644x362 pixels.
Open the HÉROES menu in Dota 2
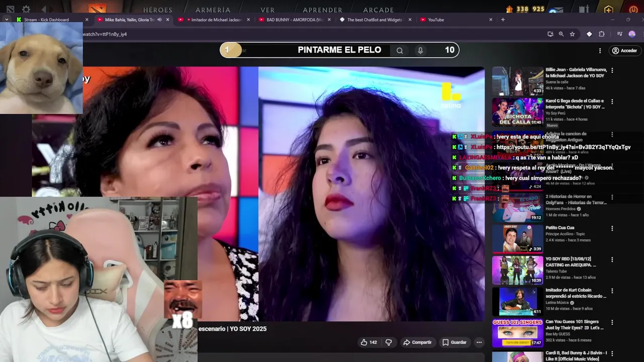click(157, 10)
